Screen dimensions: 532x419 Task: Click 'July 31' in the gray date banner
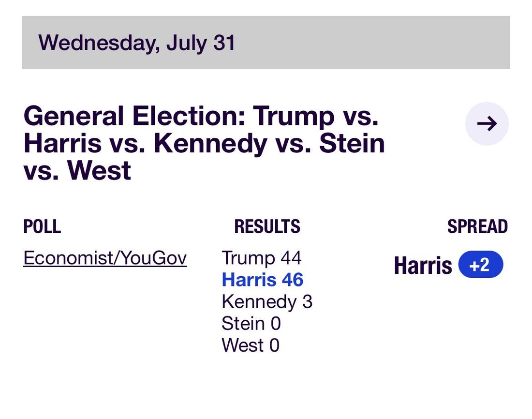click(201, 43)
